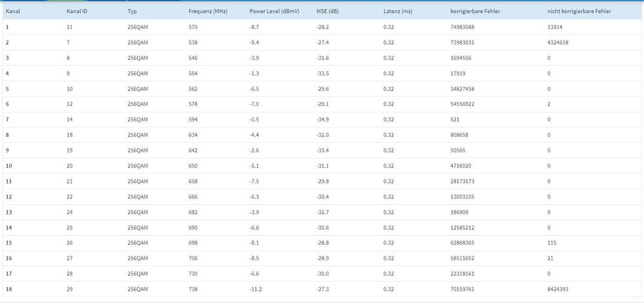Click the korrigierbare Fehler header
The width and height of the screenshot is (644, 303).
[x=475, y=12]
